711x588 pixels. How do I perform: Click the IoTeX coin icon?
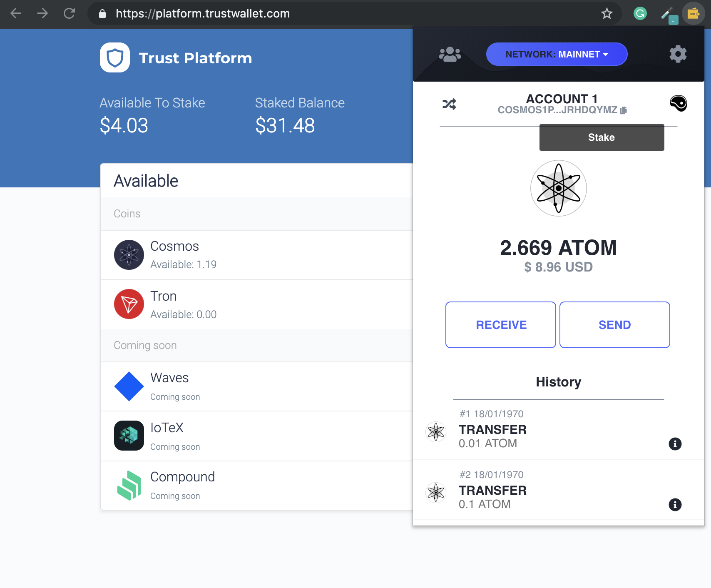tap(129, 436)
